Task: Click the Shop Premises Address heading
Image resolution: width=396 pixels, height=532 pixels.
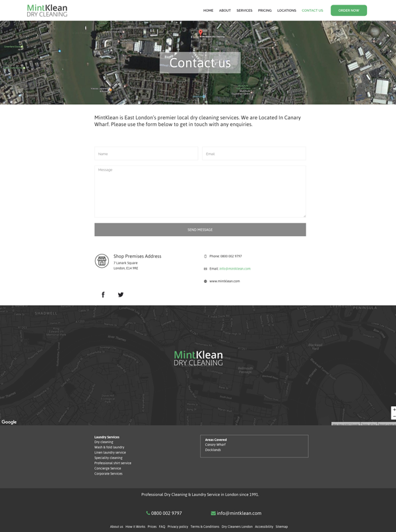Action: tap(137, 256)
